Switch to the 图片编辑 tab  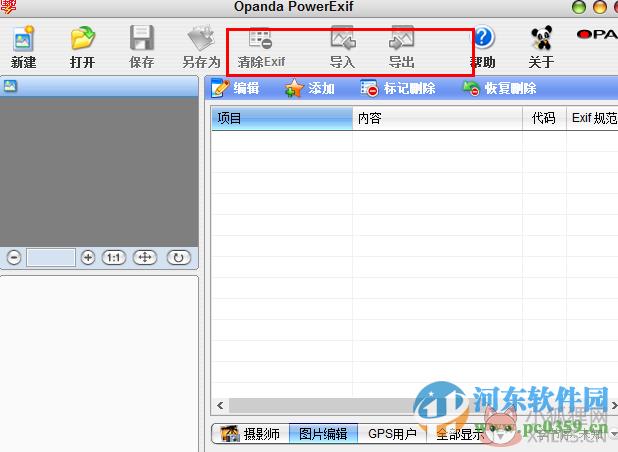tap(323, 434)
